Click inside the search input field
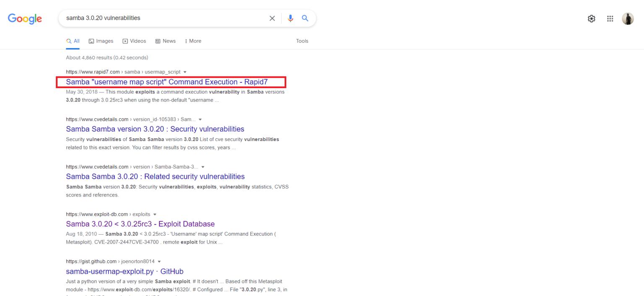The height and width of the screenshot is (296, 644). (x=168, y=18)
